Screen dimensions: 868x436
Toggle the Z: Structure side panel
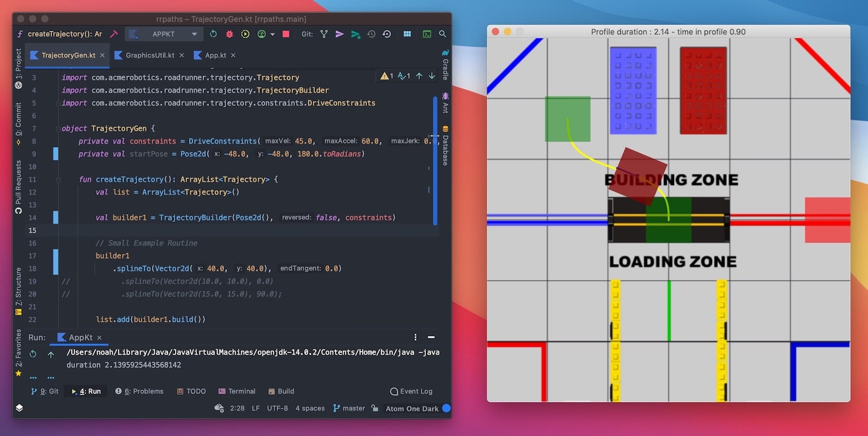click(x=18, y=291)
